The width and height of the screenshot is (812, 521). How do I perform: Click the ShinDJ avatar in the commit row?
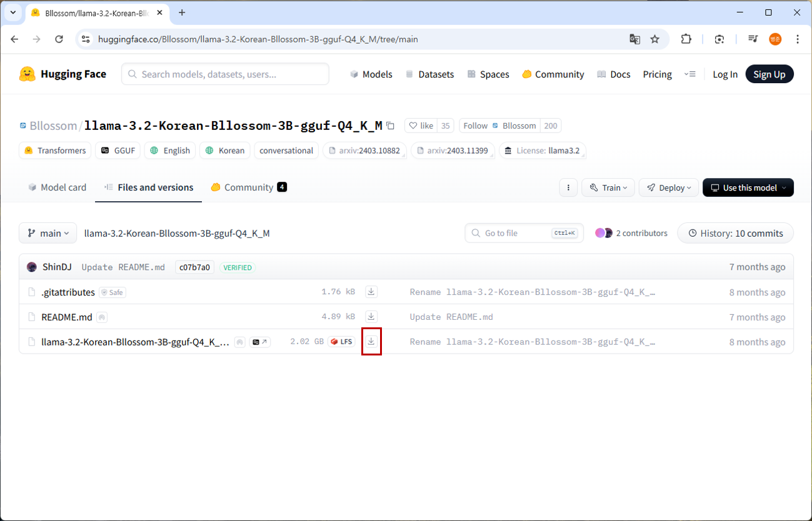coord(32,267)
